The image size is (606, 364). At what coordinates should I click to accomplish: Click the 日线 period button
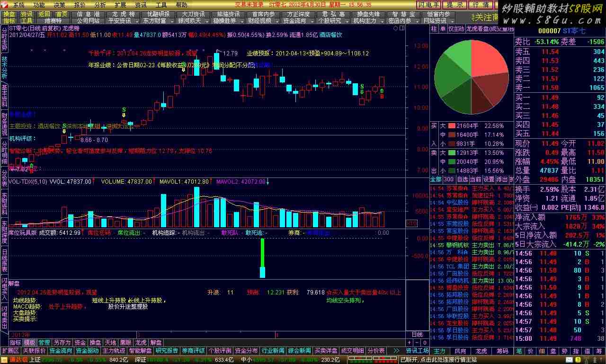point(417,335)
